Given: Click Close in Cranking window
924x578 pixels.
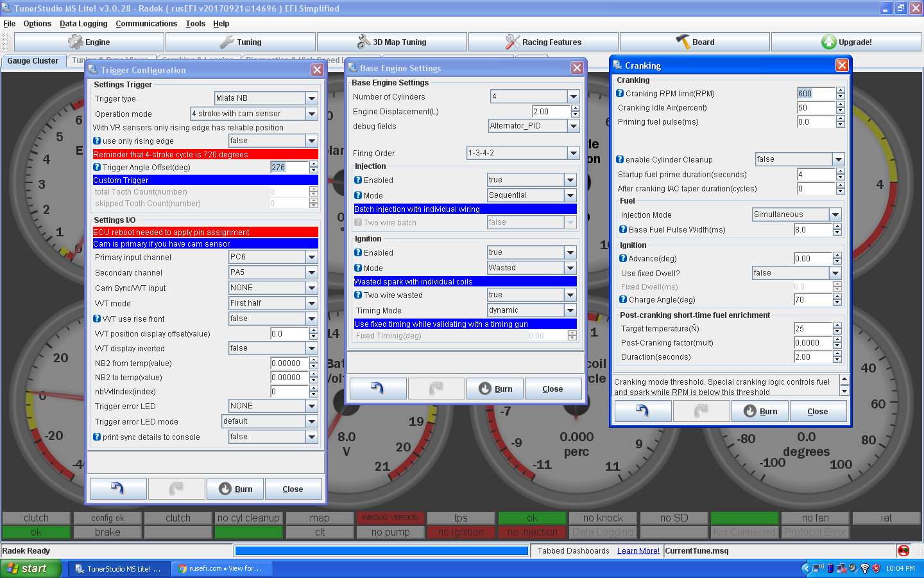Looking at the screenshot, I should point(817,411).
